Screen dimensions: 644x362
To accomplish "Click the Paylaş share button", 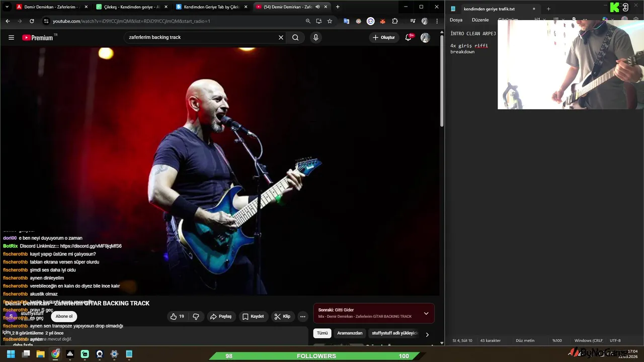I will point(220,316).
